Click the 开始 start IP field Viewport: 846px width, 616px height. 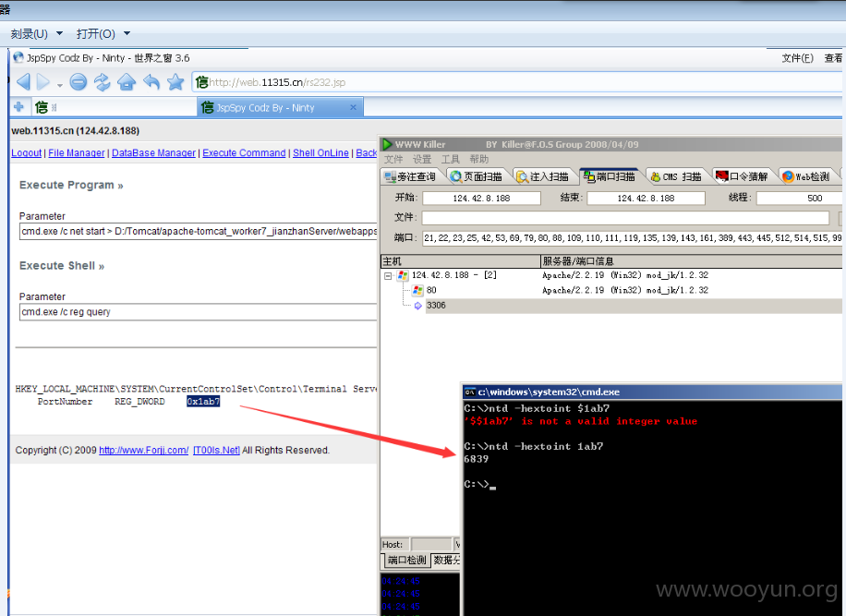pyautogui.click(x=481, y=198)
